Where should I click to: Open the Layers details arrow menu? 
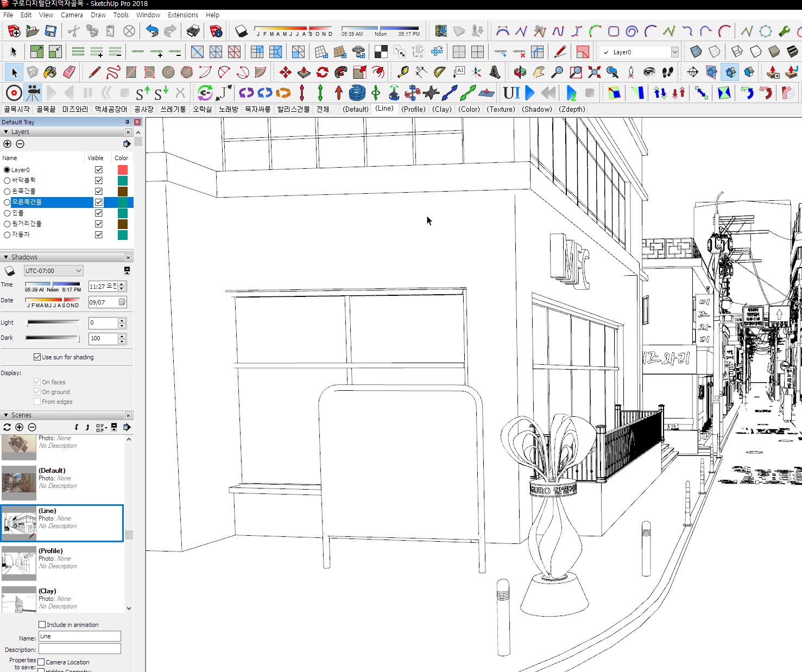pos(127,144)
